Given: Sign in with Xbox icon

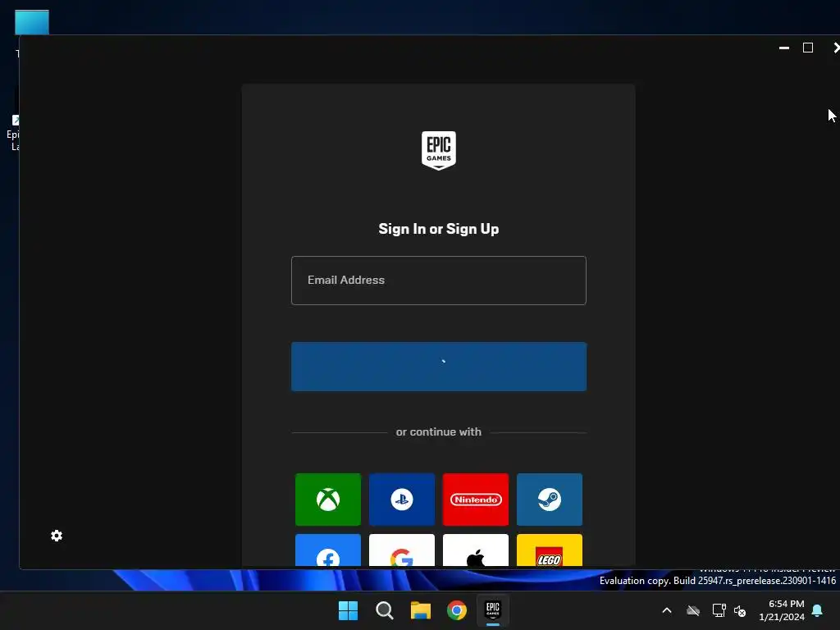Looking at the screenshot, I should 328,500.
